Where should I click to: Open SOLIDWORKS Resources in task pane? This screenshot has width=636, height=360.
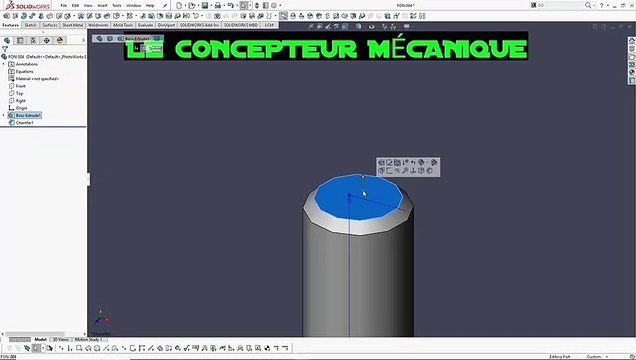632,41
